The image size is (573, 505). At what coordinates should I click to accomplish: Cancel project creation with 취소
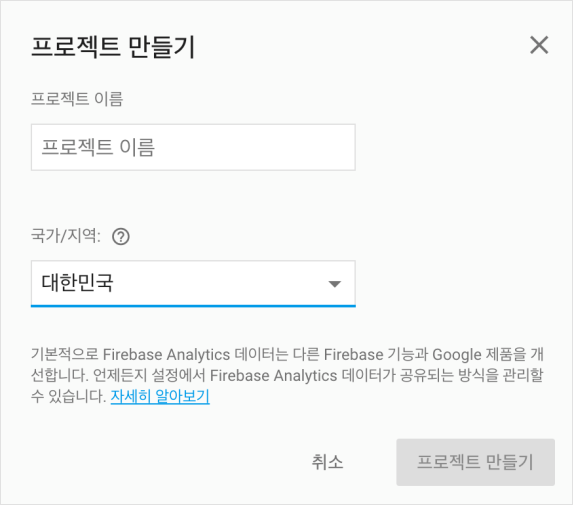tap(327, 462)
